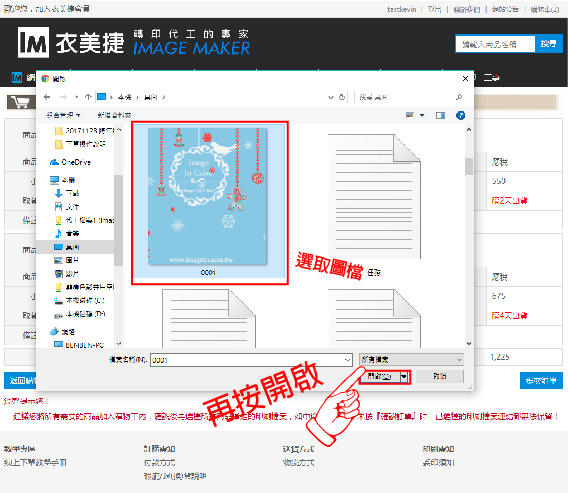568x493 pixels.
Task: Open OneDrive in the sidebar
Action: click(71, 162)
